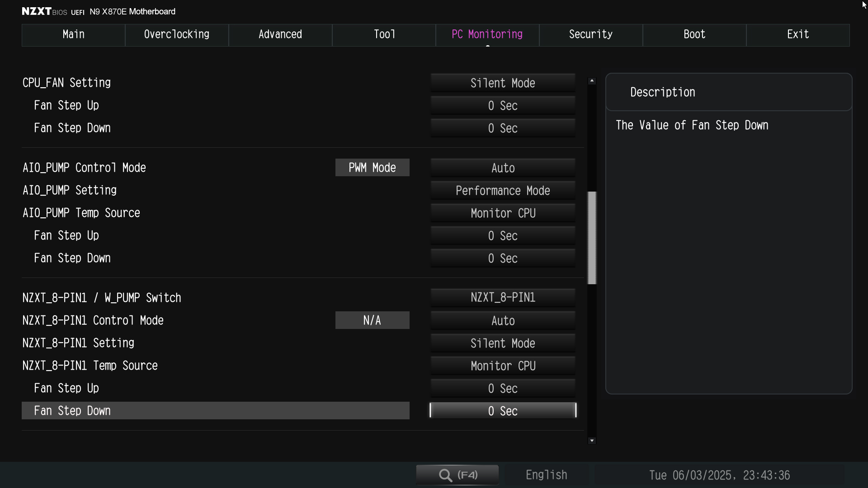Image resolution: width=868 pixels, height=488 pixels.
Task: Switch to the Security tab
Action: tap(590, 35)
